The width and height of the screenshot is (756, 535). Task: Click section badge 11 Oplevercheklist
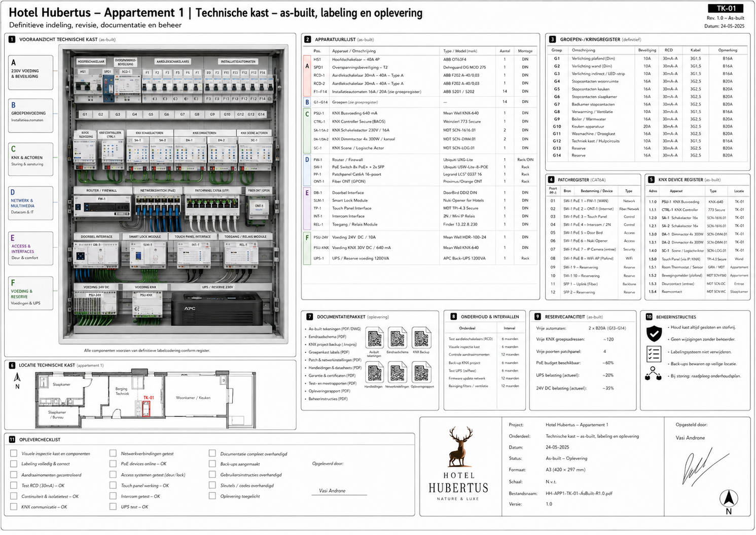[12, 440]
